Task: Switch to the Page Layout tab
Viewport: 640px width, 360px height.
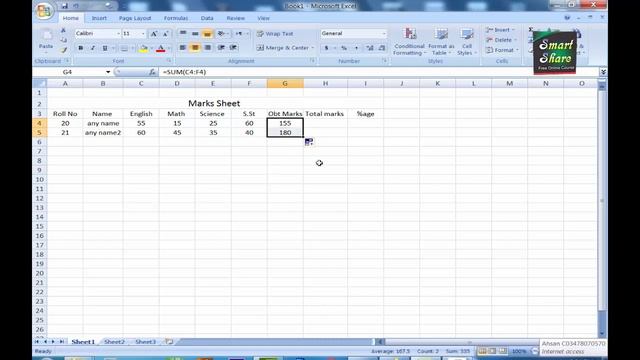Action: click(x=135, y=18)
